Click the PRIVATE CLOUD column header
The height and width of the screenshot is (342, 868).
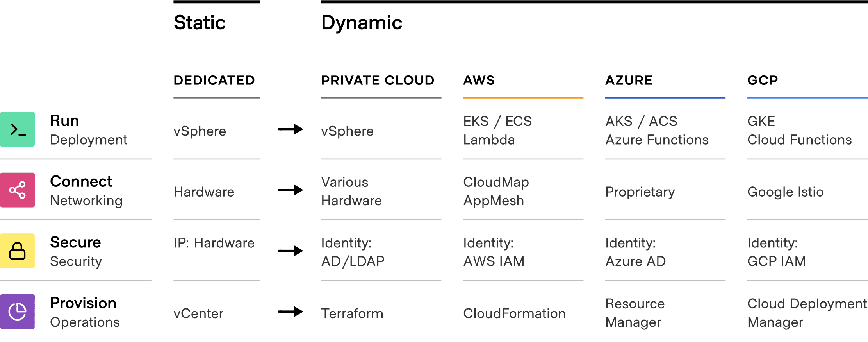(x=378, y=80)
